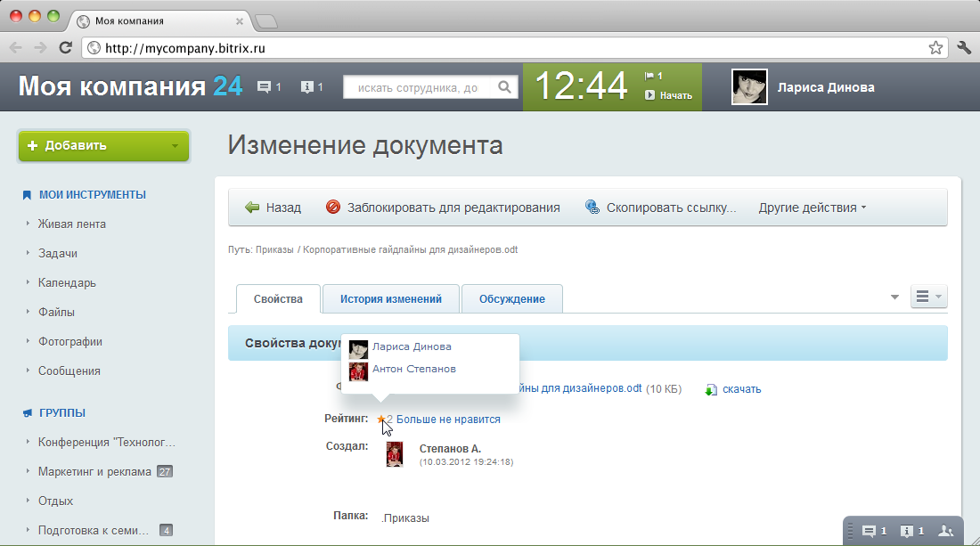Click the messages icon in the header
Viewport: 980px width, 546px height.
pyautogui.click(x=265, y=87)
